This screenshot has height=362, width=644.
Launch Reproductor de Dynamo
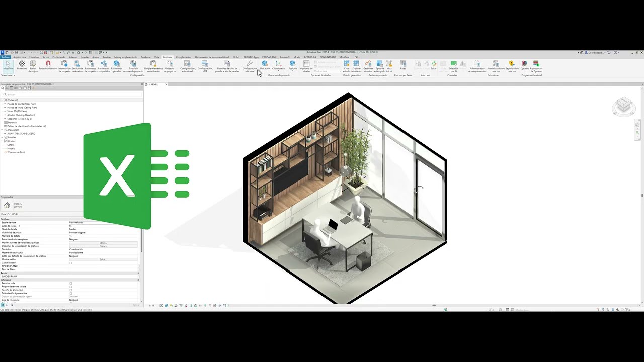[x=536, y=66]
